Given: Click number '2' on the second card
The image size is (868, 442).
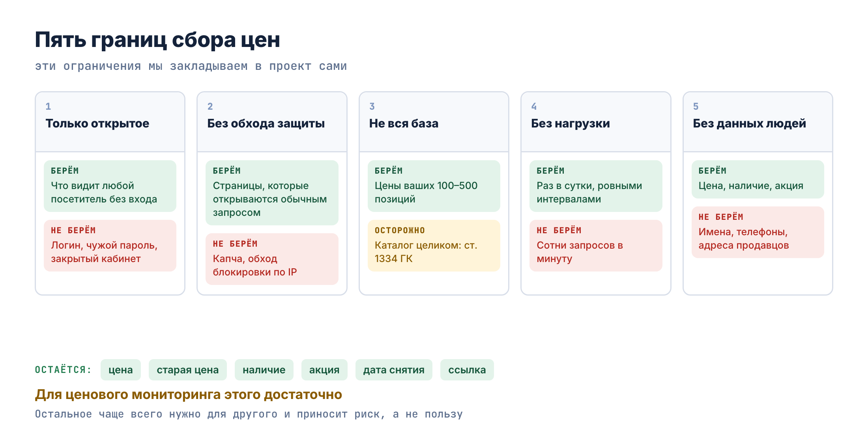Looking at the screenshot, I should [x=210, y=106].
